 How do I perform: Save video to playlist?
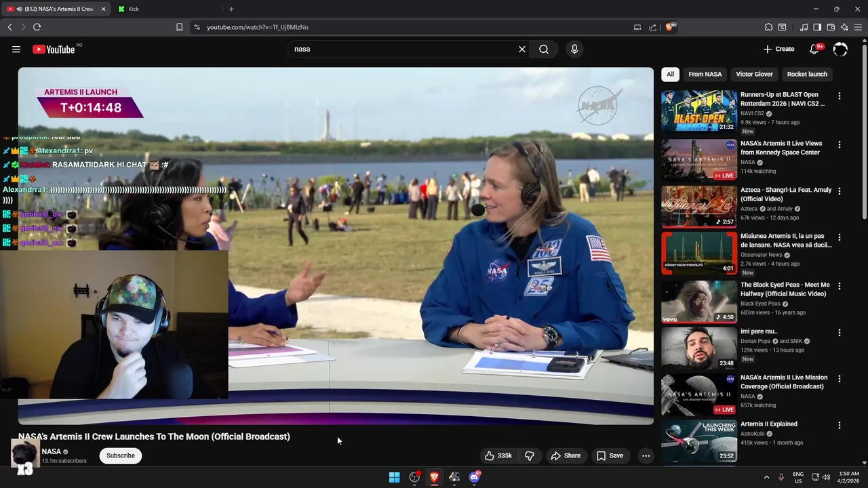click(x=610, y=455)
